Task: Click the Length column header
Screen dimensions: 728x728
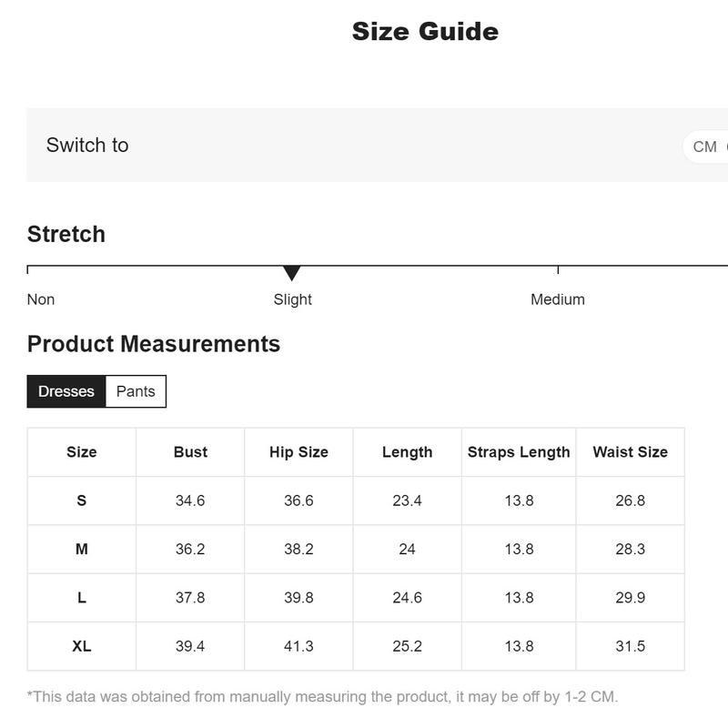Action: click(407, 451)
